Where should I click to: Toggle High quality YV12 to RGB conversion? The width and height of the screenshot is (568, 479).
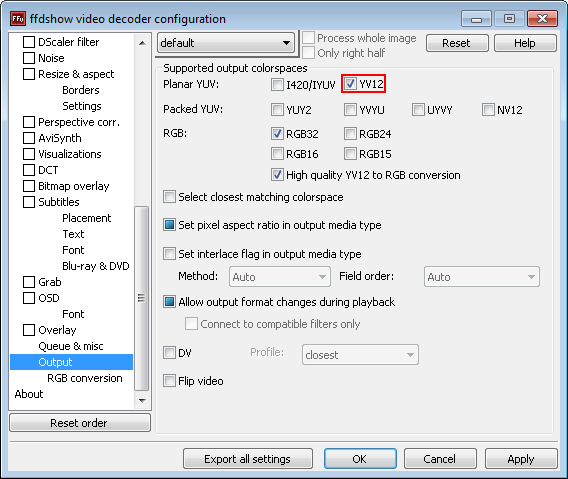pyautogui.click(x=277, y=175)
